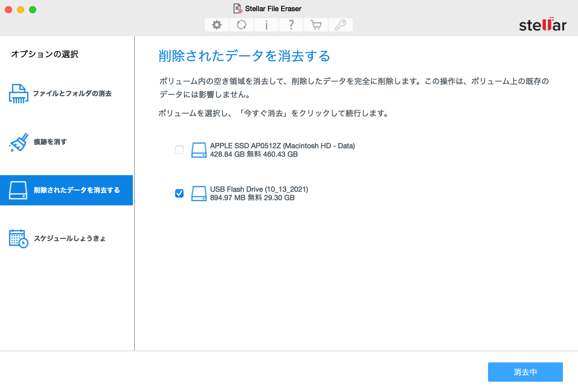Image resolution: width=578 pixels, height=392 pixels.
Task: Click the key activation icon
Action: coord(340,25)
